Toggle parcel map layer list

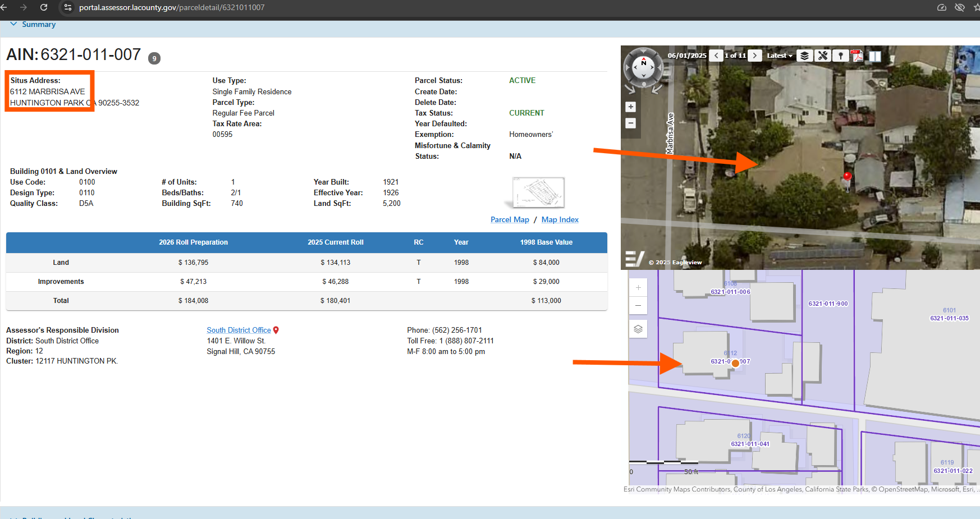click(638, 329)
